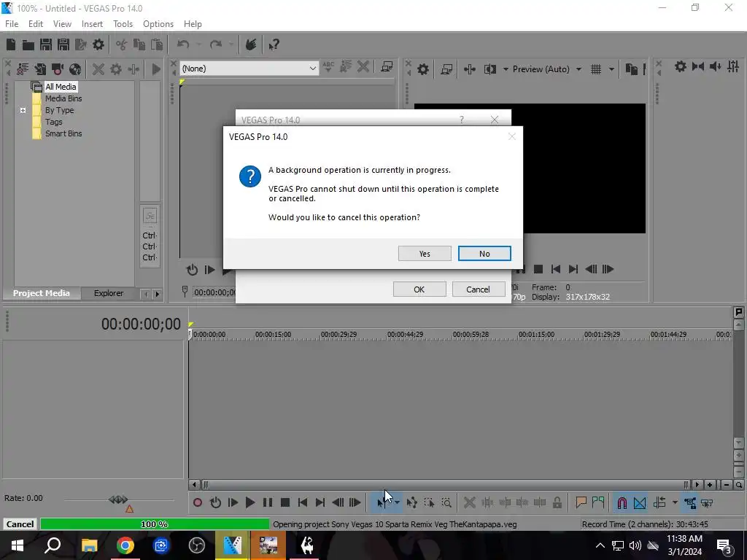747x560 pixels.
Task: Open the Windows Start menu
Action: coord(18,545)
